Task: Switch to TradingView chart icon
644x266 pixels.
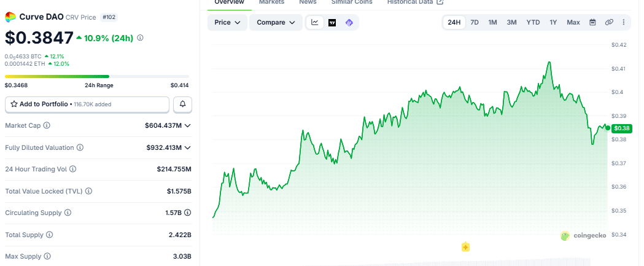Action: (x=332, y=23)
